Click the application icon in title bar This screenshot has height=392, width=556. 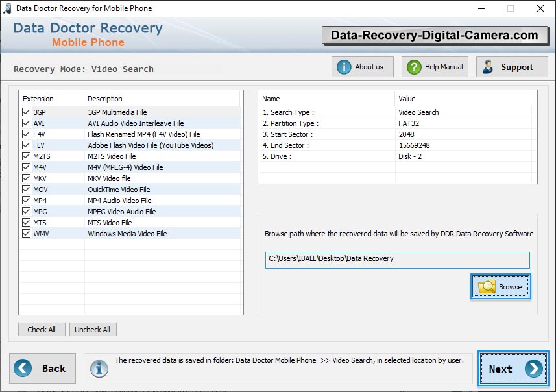(x=7, y=8)
